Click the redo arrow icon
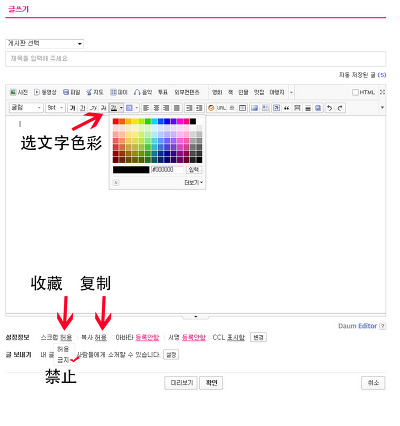Screen dimensions: 400x426 (340, 108)
